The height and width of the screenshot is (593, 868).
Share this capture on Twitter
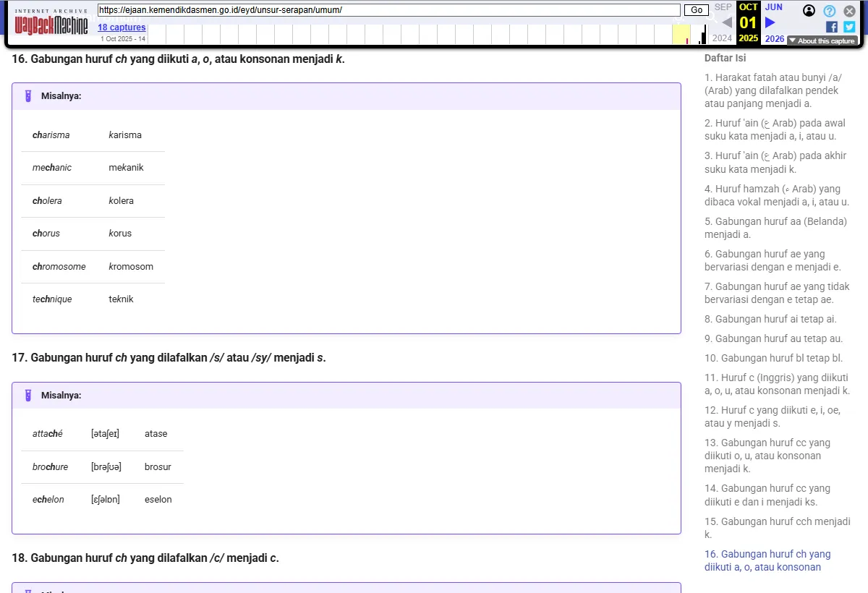[849, 27]
